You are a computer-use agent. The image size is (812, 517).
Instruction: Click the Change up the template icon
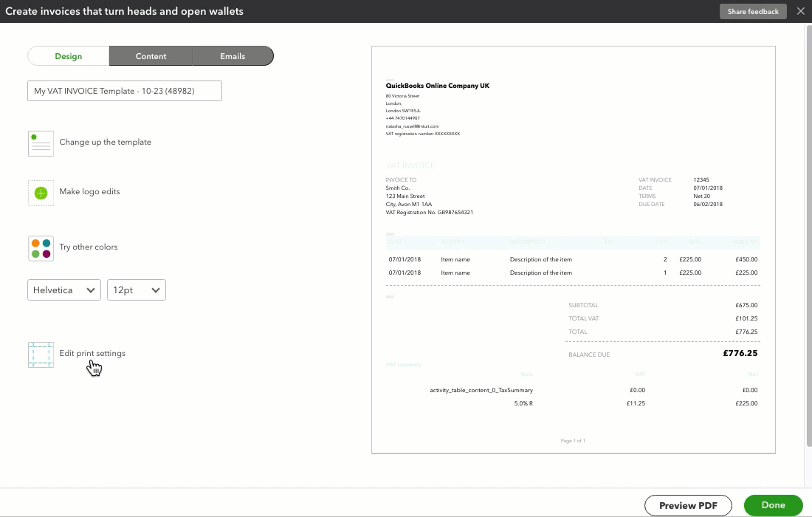(41, 143)
